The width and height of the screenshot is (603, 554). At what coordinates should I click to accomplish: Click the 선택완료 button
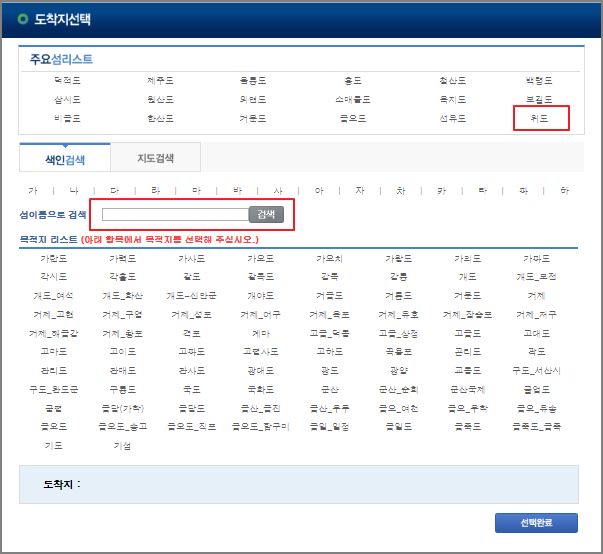click(x=536, y=523)
